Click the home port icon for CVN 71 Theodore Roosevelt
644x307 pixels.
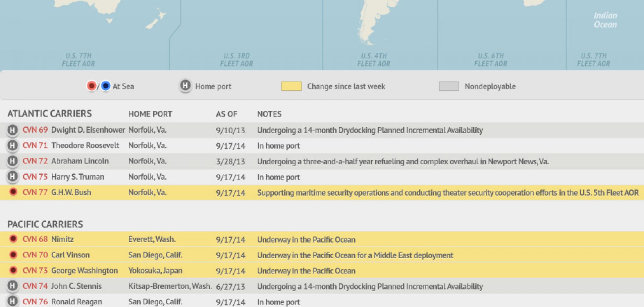(12, 145)
